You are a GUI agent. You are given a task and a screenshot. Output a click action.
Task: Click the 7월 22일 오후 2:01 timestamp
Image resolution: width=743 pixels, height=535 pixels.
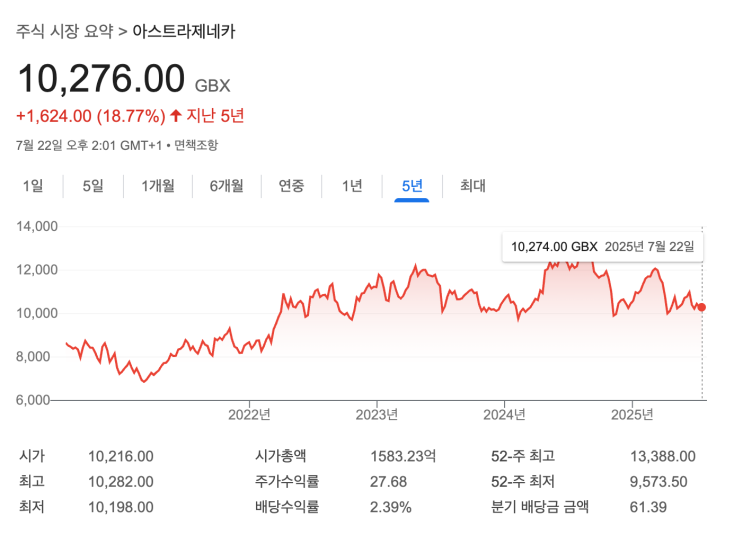[89, 145]
